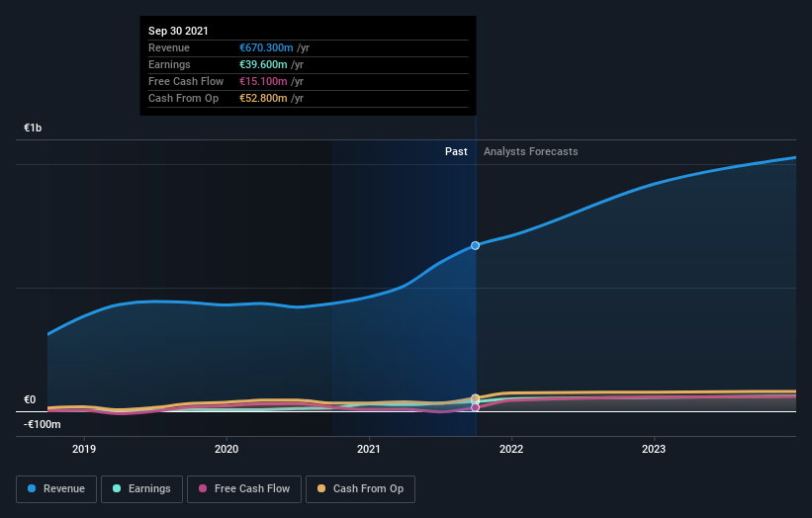The width and height of the screenshot is (812, 518).
Task: Click the Past section label
Action: tap(456, 151)
